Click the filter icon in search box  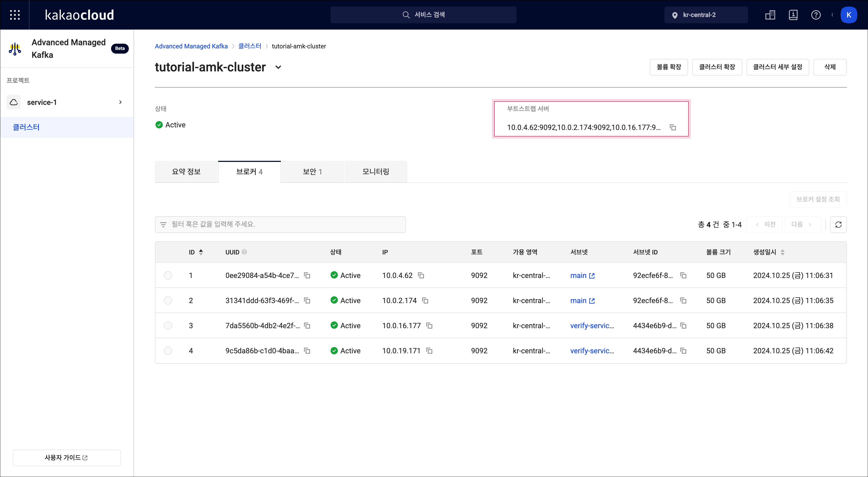click(163, 224)
